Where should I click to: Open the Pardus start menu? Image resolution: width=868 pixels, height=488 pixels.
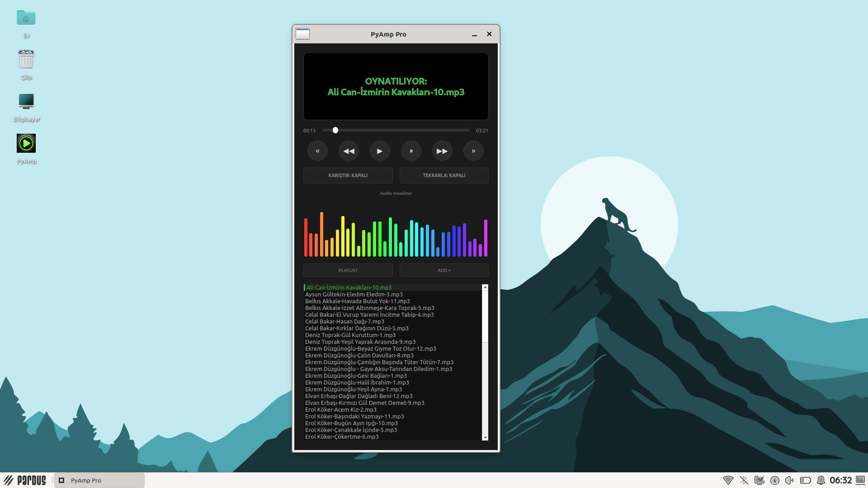25,480
